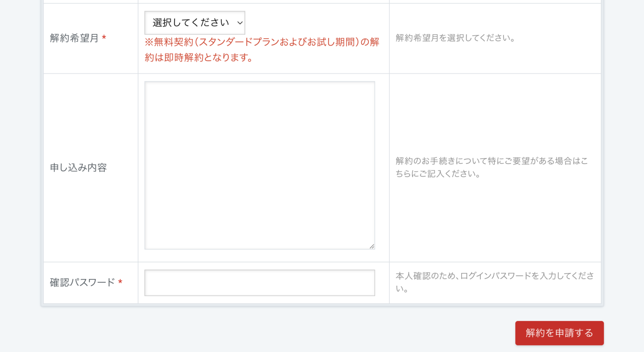
Task: Click the textarea resize handle
Action: point(372,246)
